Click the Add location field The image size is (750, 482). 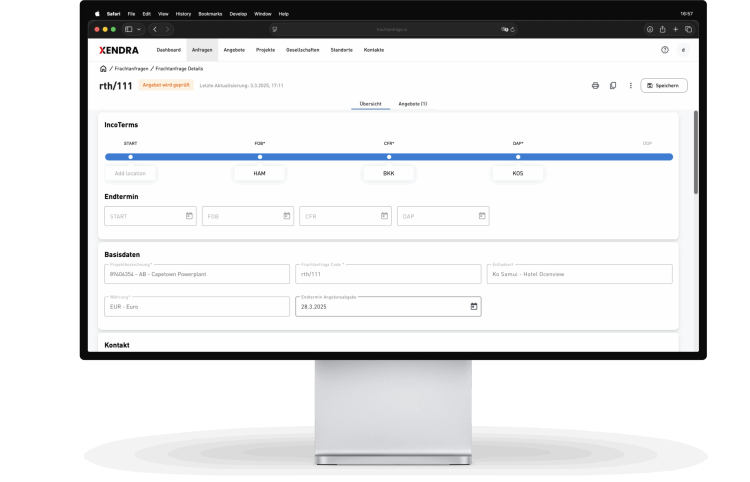tap(130, 173)
